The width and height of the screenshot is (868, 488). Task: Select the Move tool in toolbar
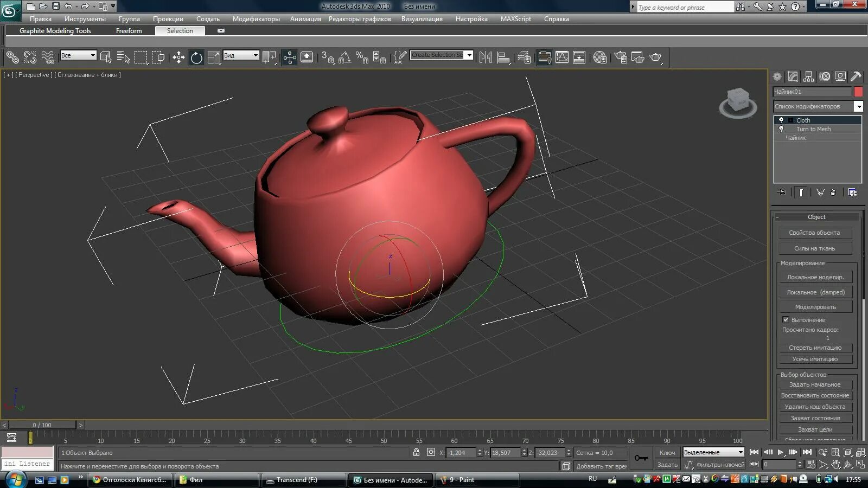(178, 57)
